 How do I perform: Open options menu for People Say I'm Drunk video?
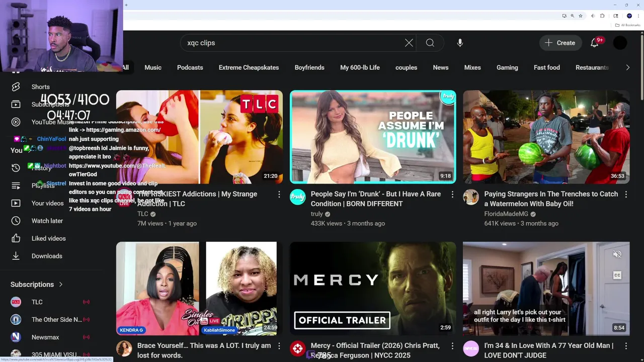click(452, 194)
